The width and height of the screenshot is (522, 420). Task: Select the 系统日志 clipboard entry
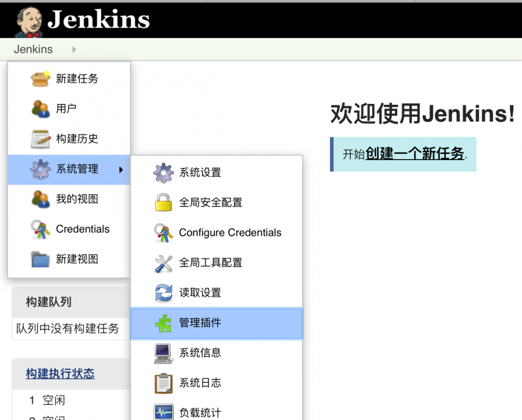[201, 382]
